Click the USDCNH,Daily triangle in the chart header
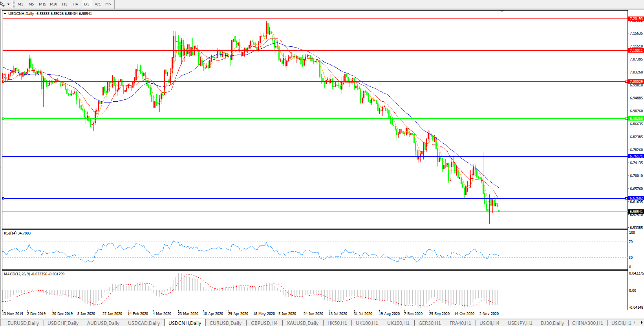Image resolution: width=644 pixels, height=326 pixels. click(5, 14)
